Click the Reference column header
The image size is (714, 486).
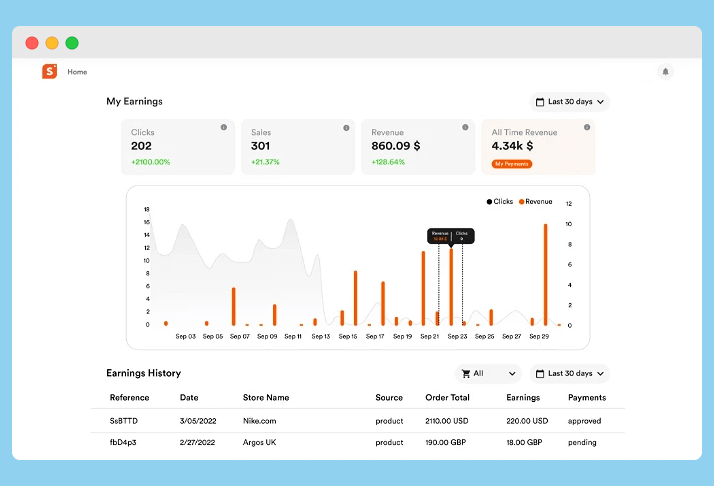(x=129, y=398)
